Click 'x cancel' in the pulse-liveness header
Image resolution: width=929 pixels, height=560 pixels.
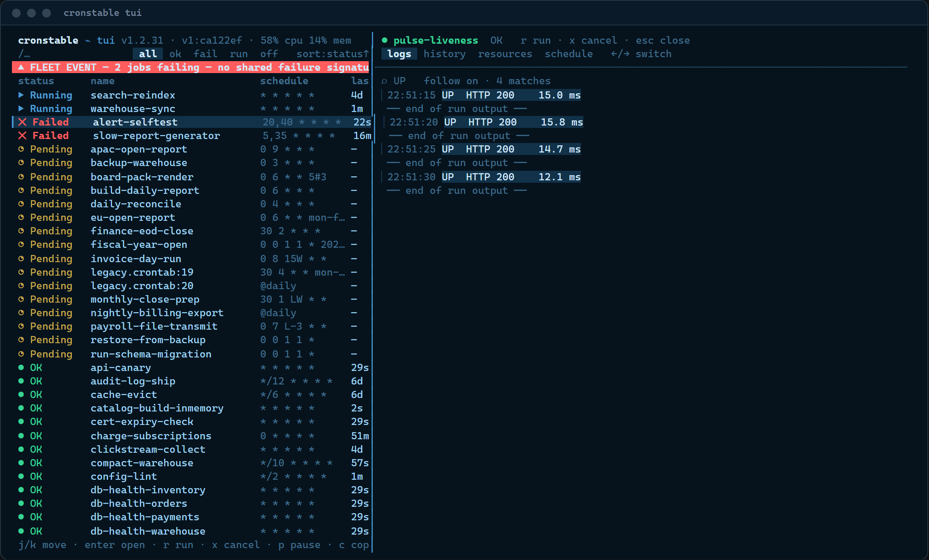[593, 40]
